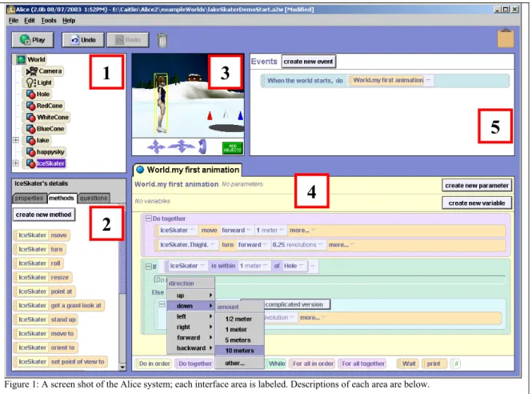Click methods list scrollbar down arrow
532x394 pixels.
(x=122, y=367)
